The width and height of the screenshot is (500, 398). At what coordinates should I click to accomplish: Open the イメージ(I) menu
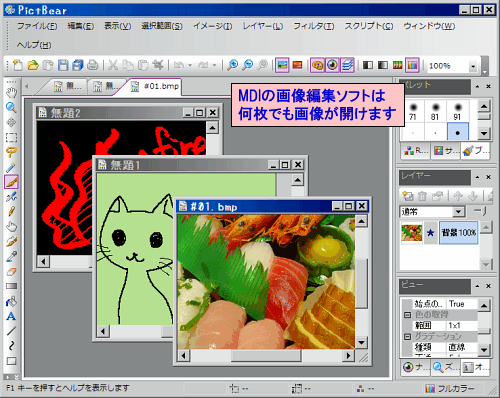213,26
